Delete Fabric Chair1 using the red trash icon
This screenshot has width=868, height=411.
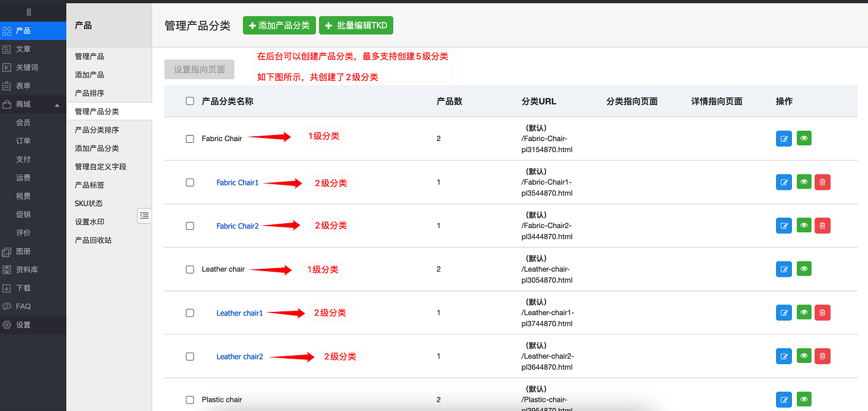click(822, 182)
